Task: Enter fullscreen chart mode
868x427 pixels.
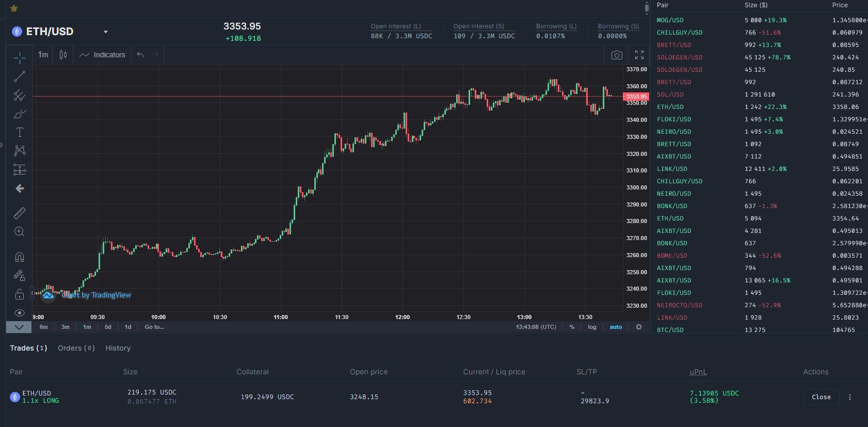Action: pyautogui.click(x=639, y=55)
